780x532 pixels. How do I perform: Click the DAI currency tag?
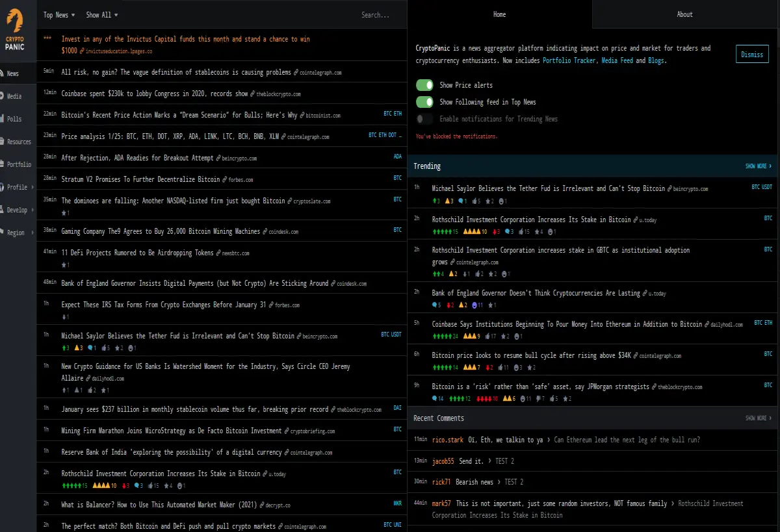[x=398, y=408]
